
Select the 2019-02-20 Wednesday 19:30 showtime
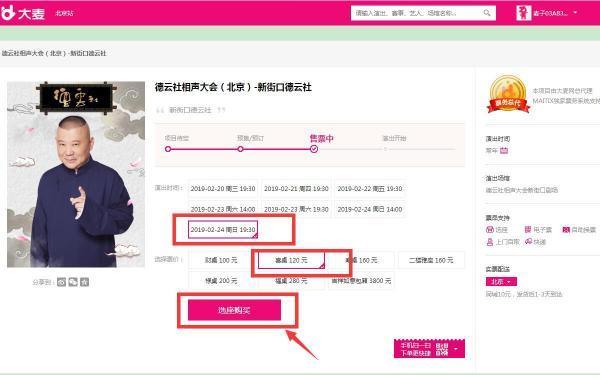(223, 189)
